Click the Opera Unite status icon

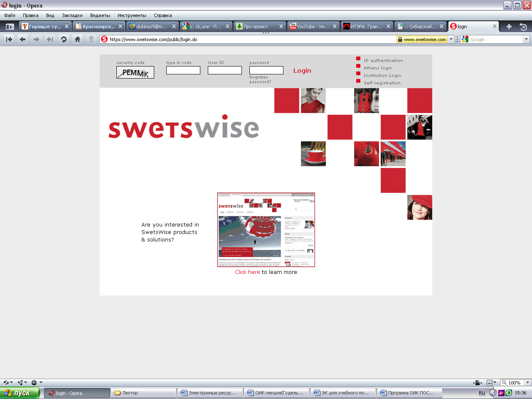point(20,382)
